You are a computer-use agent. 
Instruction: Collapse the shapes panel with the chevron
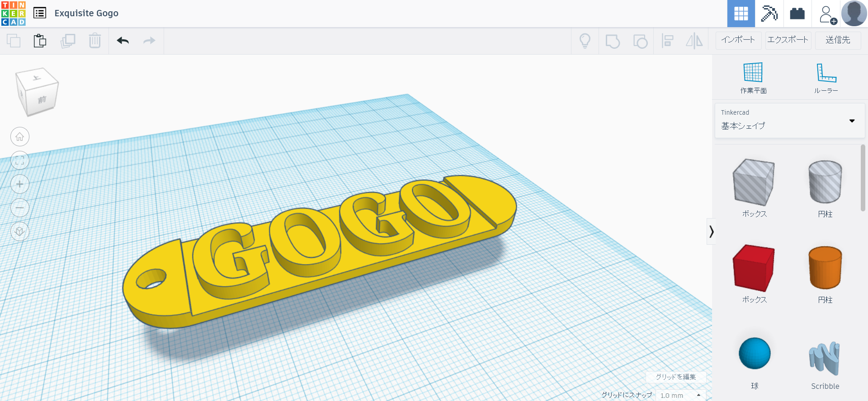point(711,232)
